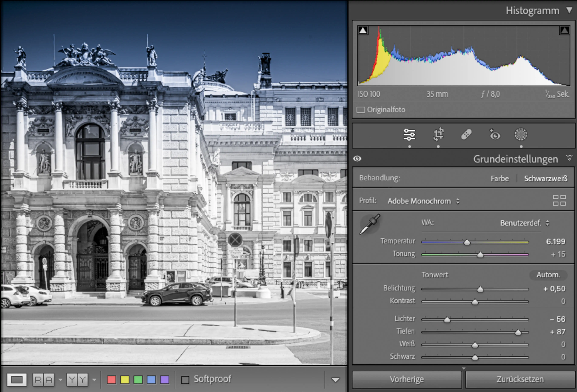
Task: Pick the white balance eyedropper tool
Action: point(370,224)
